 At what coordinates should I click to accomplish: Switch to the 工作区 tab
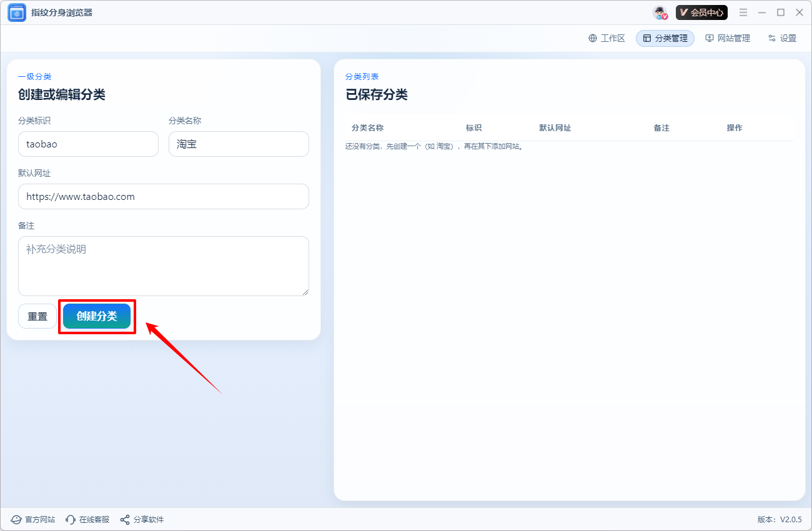(x=607, y=38)
